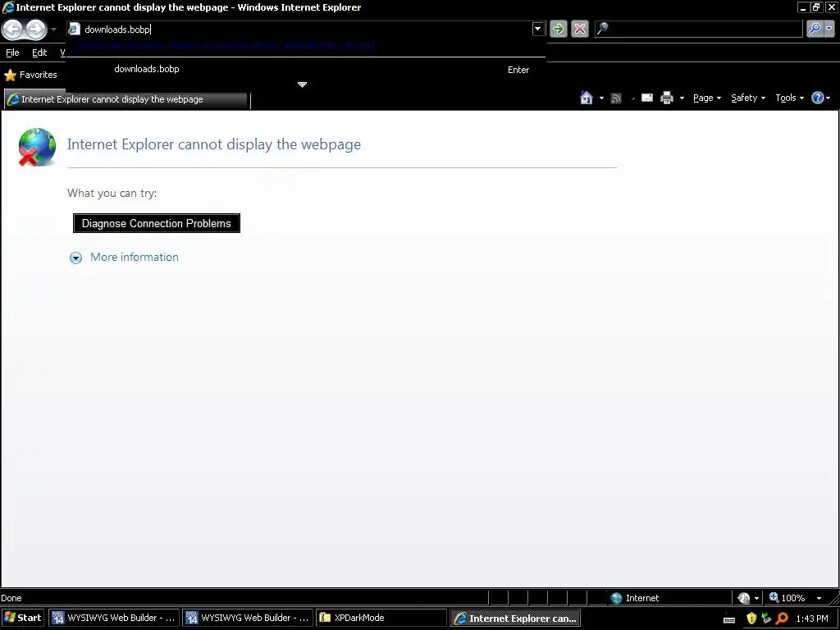840x630 pixels.
Task: Click the red Stop loading button
Action: point(580,29)
